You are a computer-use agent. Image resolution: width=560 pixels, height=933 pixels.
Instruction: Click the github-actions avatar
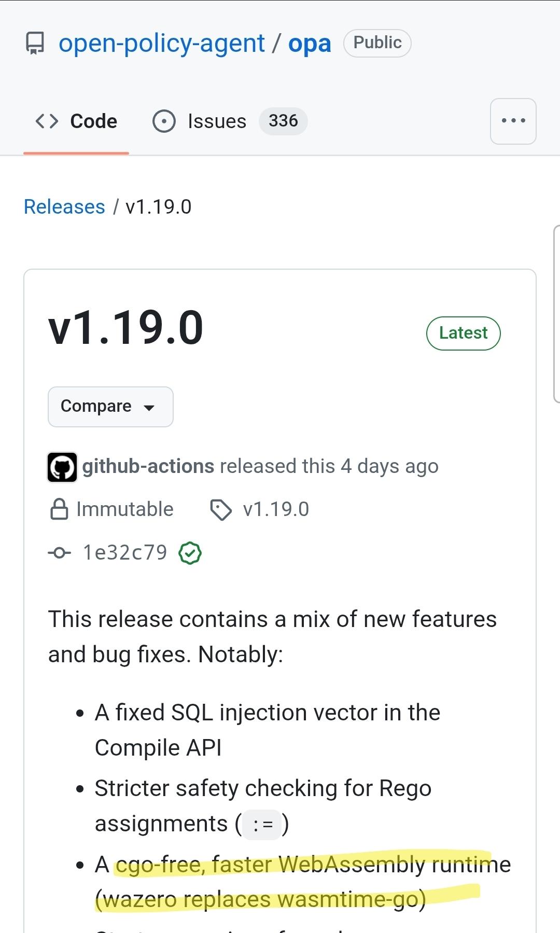(x=62, y=467)
